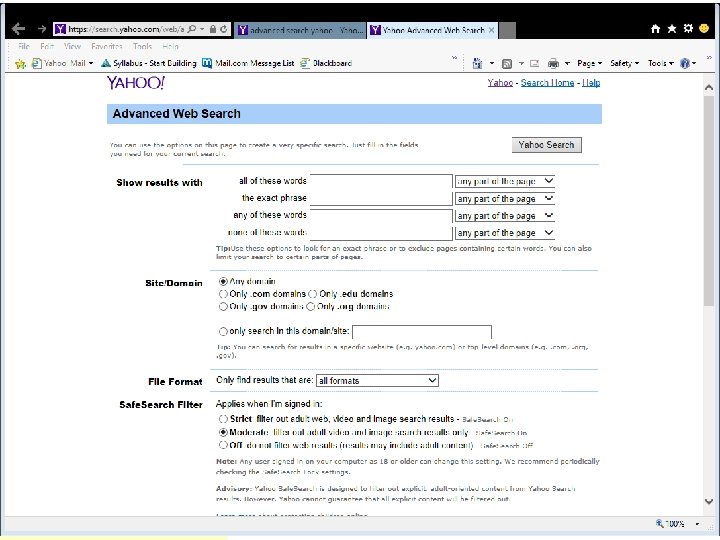Open the Yahoo Mail favorite
This screenshot has height=540, width=720.
(x=62, y=63)
